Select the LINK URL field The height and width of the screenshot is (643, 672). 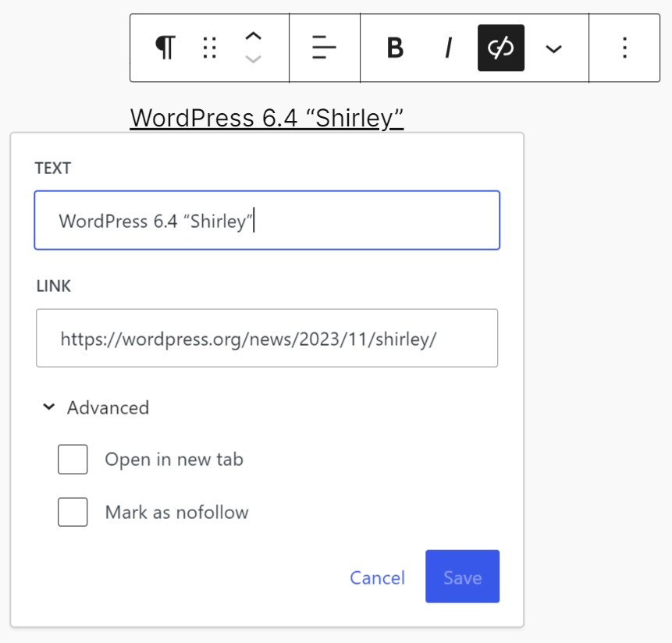266,338
